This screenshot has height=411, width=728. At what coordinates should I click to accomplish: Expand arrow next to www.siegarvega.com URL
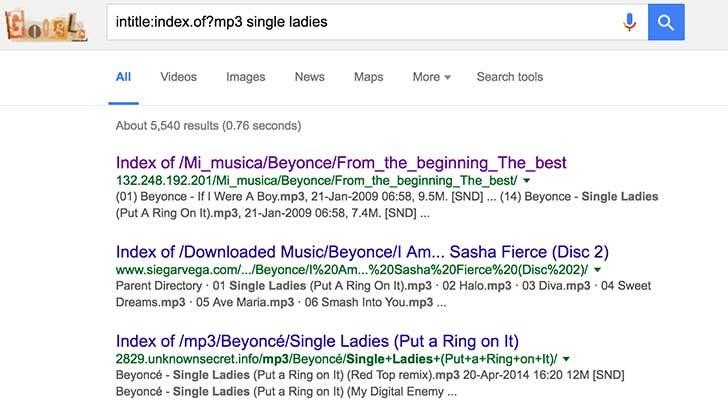597,270
